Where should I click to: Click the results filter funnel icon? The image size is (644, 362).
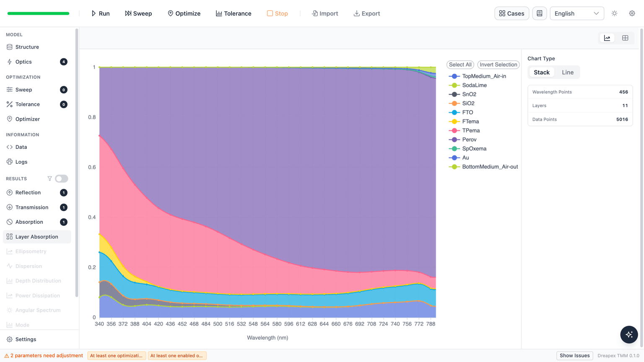coord(49,178)
